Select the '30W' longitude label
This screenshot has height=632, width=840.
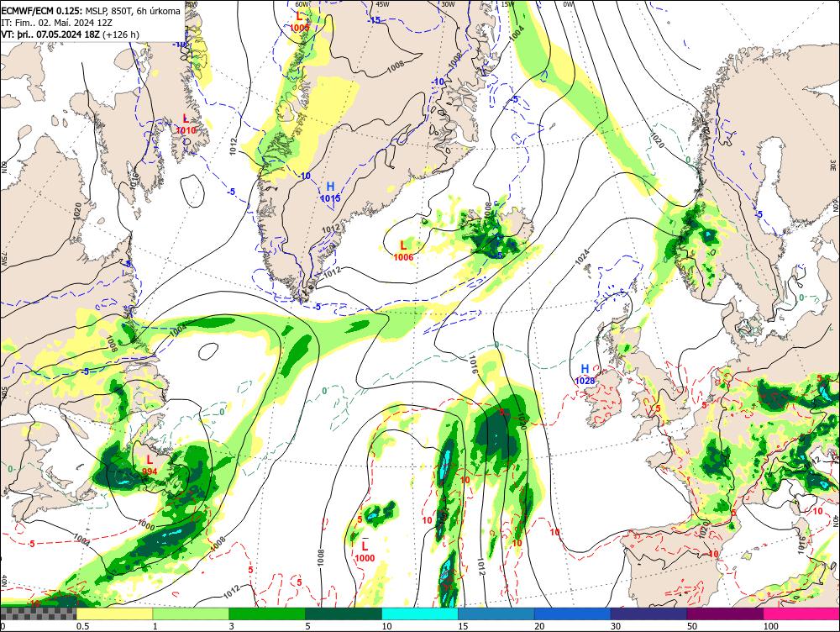(448, 3)
